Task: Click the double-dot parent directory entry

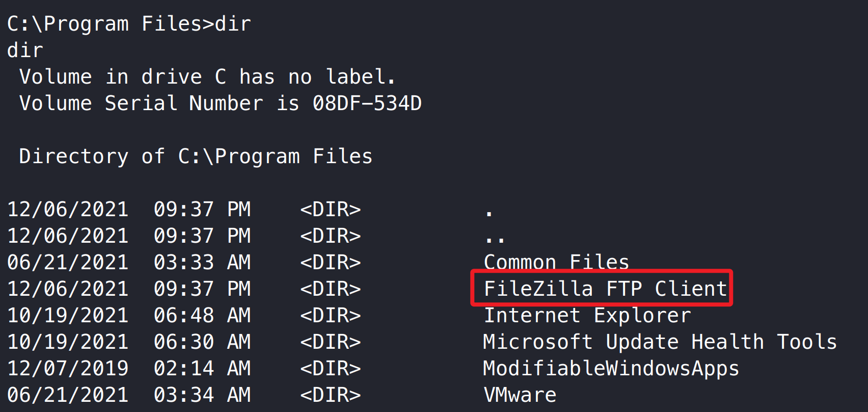Action: (495, 238)
